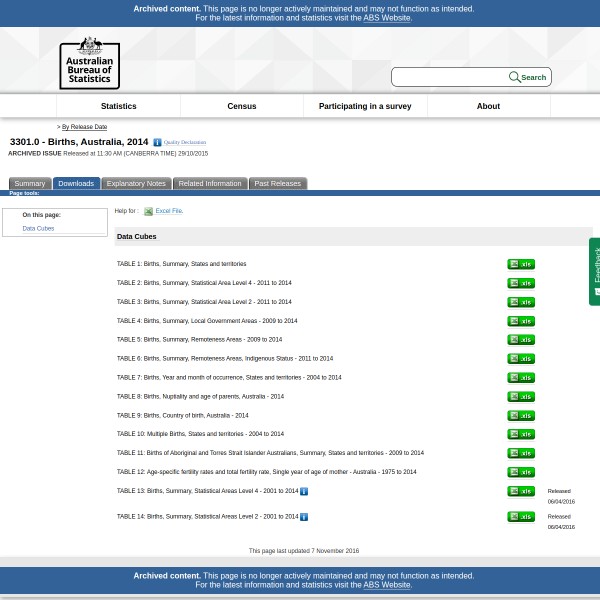Click the Australian Bureau of Statistics logo
Image resolution: width=600 pixels, height=600 pixels.
click(89, 63)
